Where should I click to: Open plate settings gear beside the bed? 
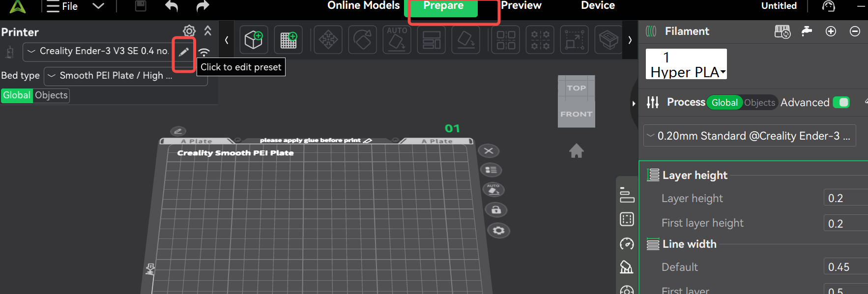point(498,231)
